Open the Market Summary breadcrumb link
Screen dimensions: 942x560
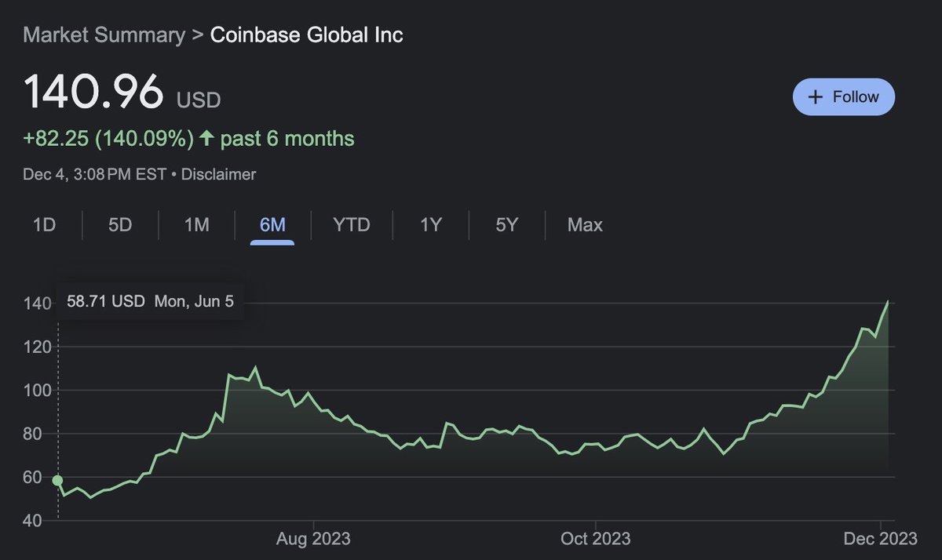point(104,35)
